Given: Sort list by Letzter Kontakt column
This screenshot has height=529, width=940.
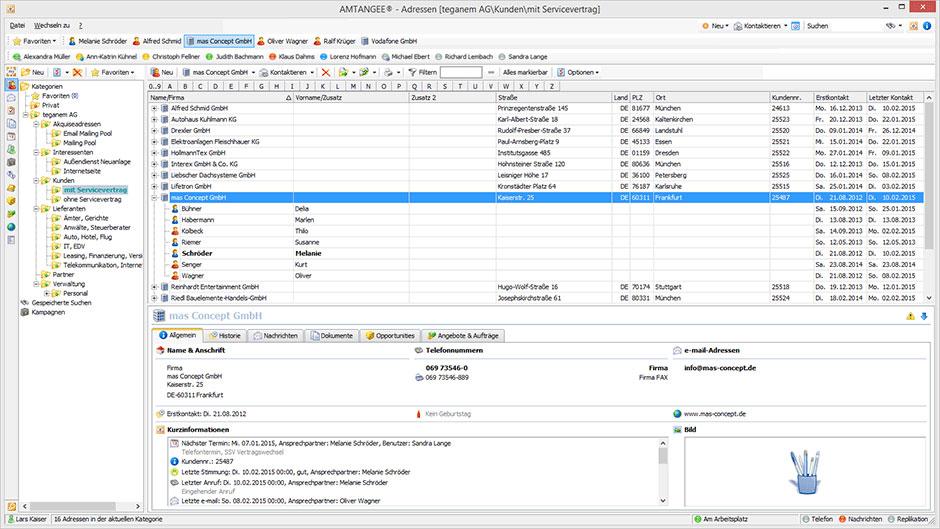Looking at the screenshot, I should coord(894,97).
